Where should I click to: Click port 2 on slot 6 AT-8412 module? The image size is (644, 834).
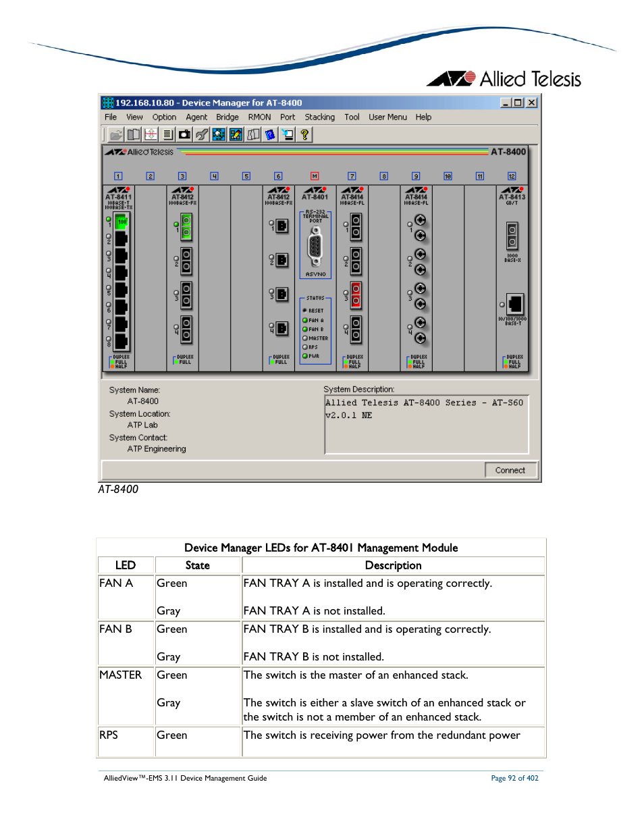tap(281, 260)
